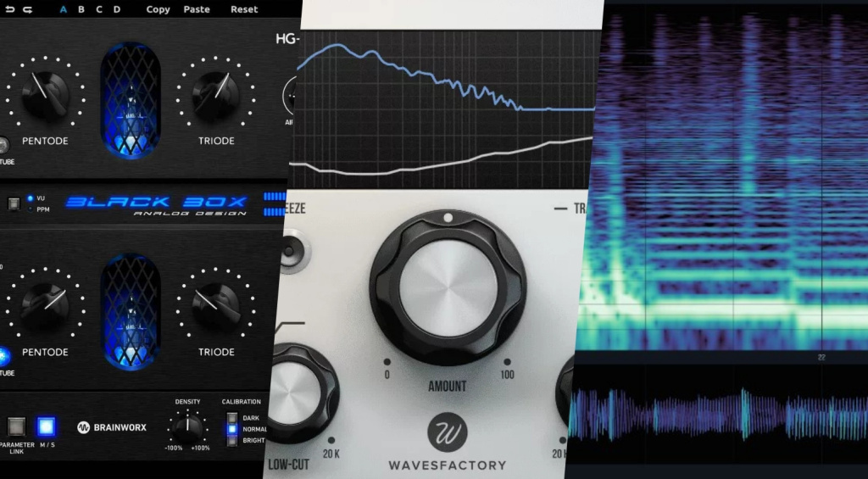Toggle the Parameter Link button
Viewport: 868px width, 479px height.
pyautogui.click(x=16, y=426)
